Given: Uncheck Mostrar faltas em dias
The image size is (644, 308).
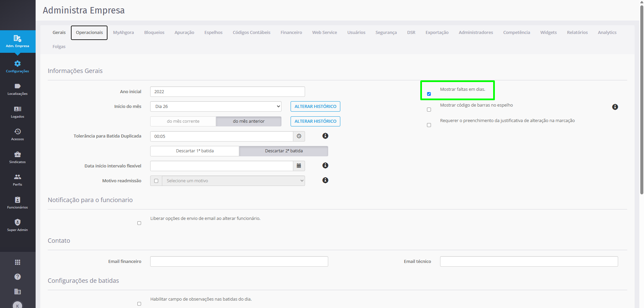Looking at the screenshot, I should pyautogui.click(x=429, y=94).
